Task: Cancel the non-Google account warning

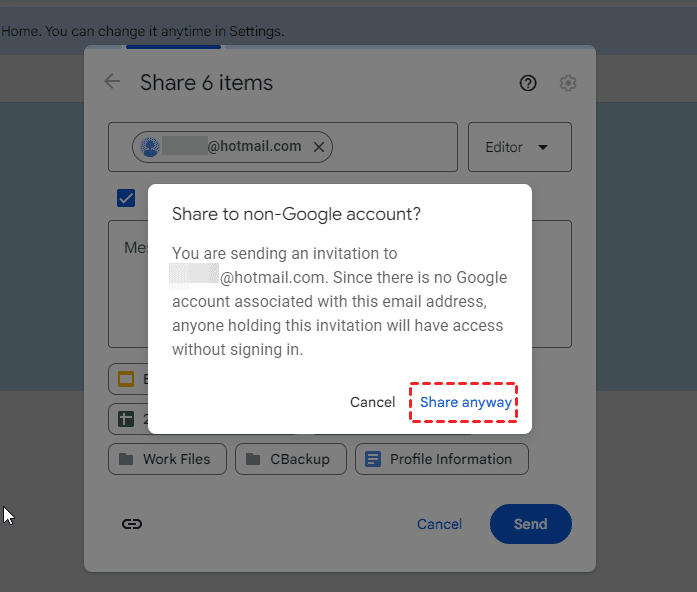Action: click(x=372, y=402)
